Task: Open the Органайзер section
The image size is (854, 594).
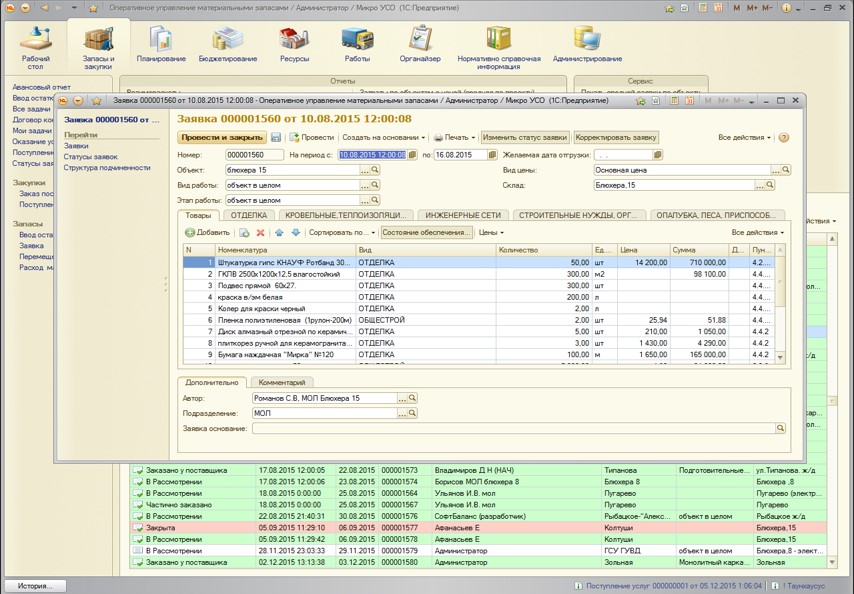Action: tap(420, 45)
